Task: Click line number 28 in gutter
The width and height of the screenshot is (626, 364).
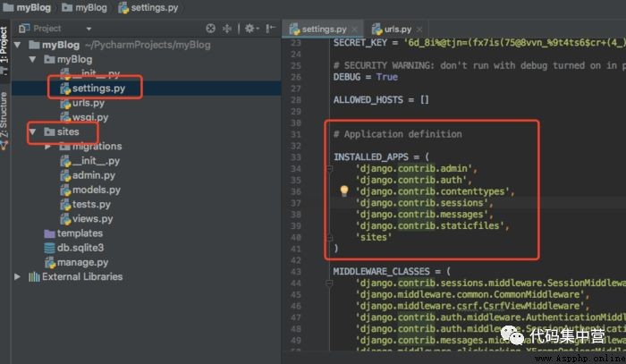Action: tap(296, 100)
